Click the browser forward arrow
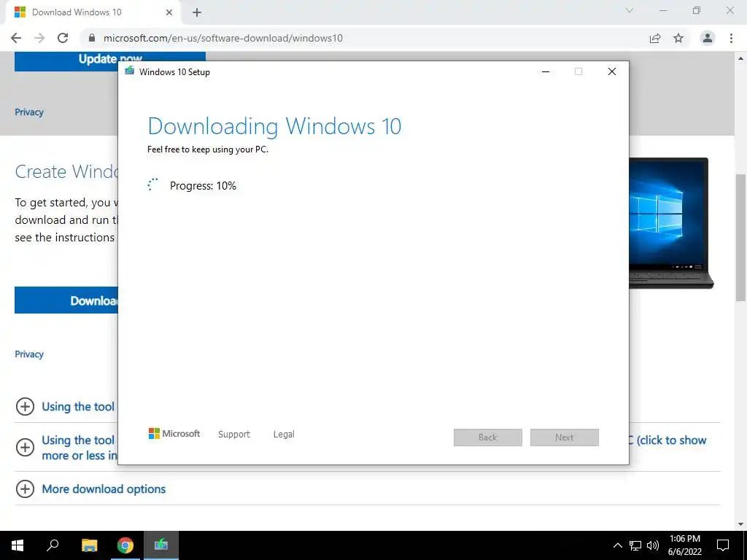Viewport: 747px width, 560px height. point(39,38)
